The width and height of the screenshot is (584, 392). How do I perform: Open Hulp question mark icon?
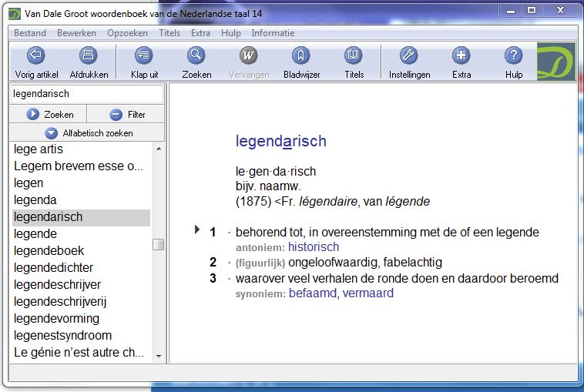[x=514, y=55]
